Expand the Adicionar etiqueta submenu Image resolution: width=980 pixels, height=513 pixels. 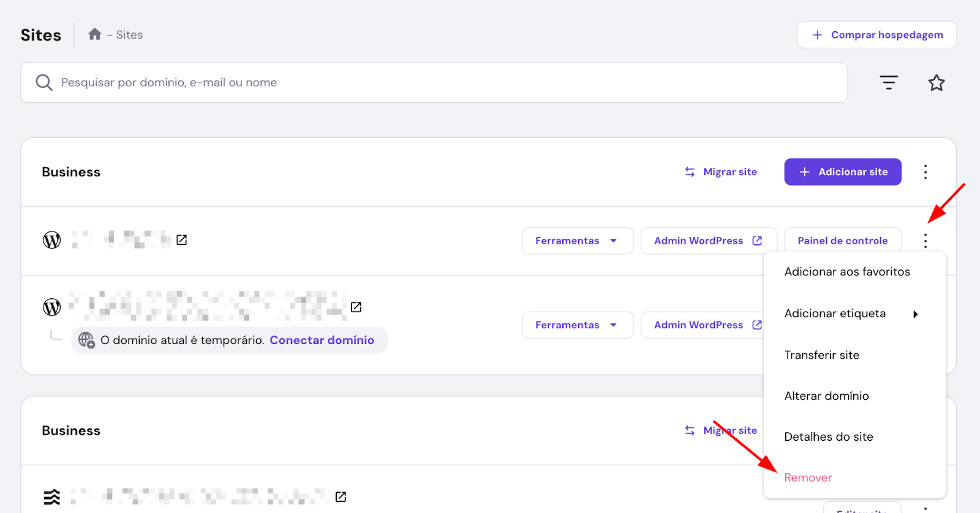pos(853,313)
